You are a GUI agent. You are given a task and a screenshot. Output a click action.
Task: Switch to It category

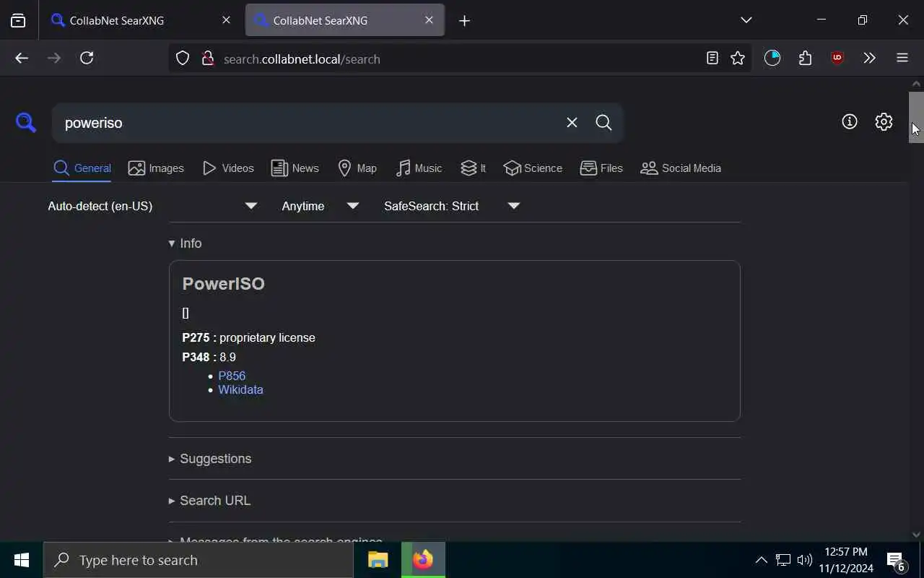pos(473,168)
